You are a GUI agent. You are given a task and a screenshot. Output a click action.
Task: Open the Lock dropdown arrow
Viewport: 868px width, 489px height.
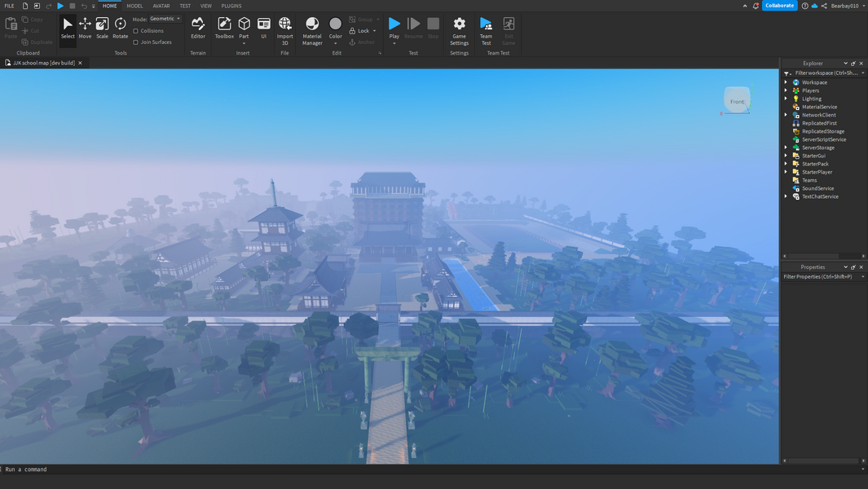[375, 31]
